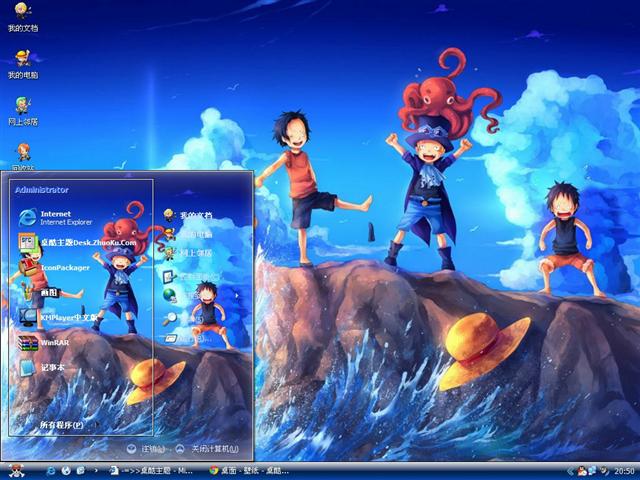
Task: Open 画图 (Paint) in Start menu
Action: (40, 293)
